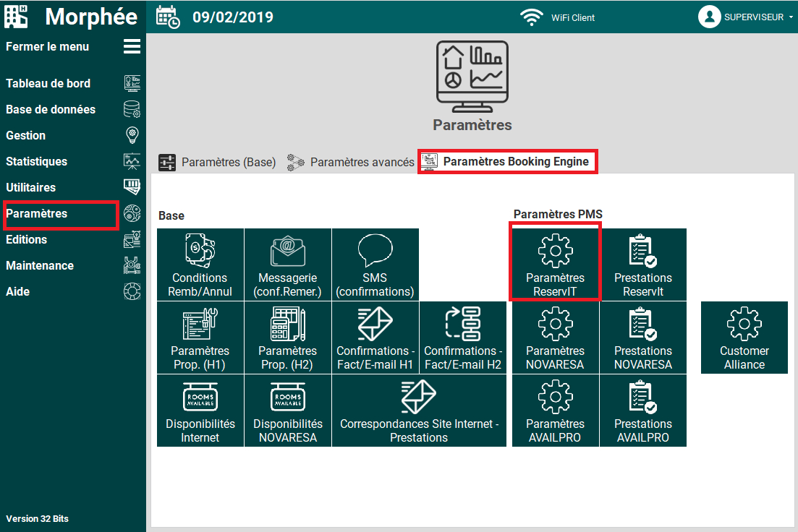
Task: Select Paramètres Booking Engine tab
Action: pos(507,162)
